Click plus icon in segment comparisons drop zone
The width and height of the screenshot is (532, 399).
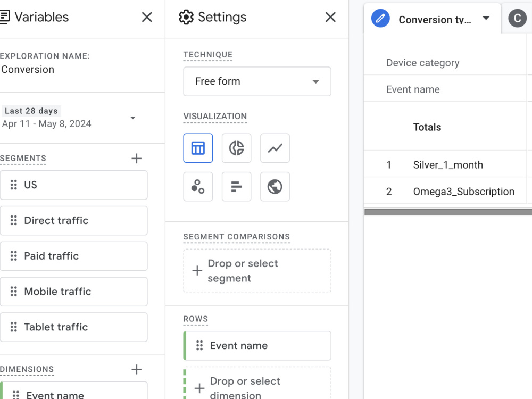point(197,271)
